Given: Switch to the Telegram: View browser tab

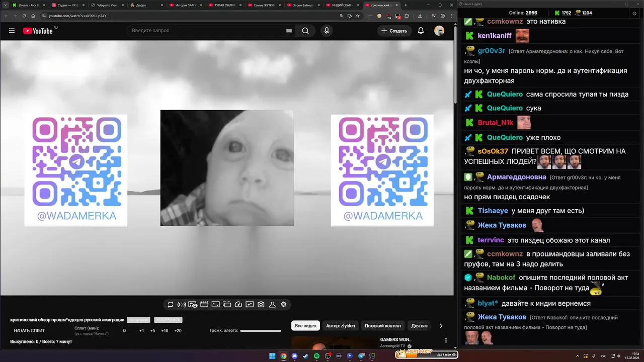Looking at the screenshot, I should [x=106, y=5].
